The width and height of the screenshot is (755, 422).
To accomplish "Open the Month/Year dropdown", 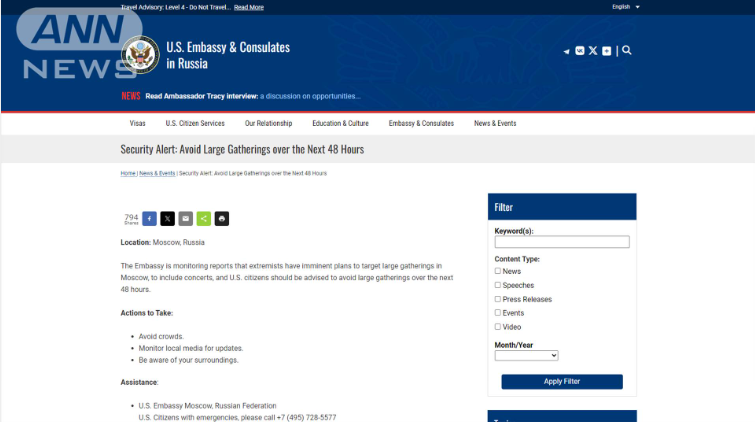I will [526, 356].
